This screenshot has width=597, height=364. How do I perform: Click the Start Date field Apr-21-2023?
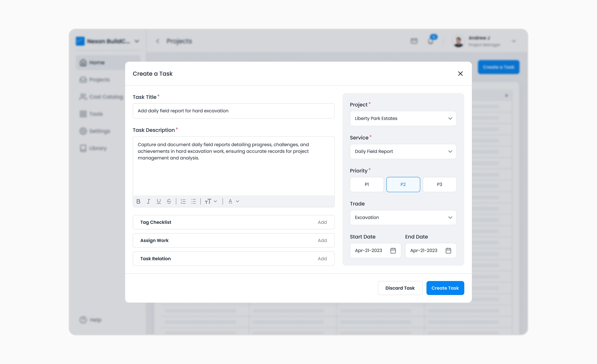pos(376,250)
